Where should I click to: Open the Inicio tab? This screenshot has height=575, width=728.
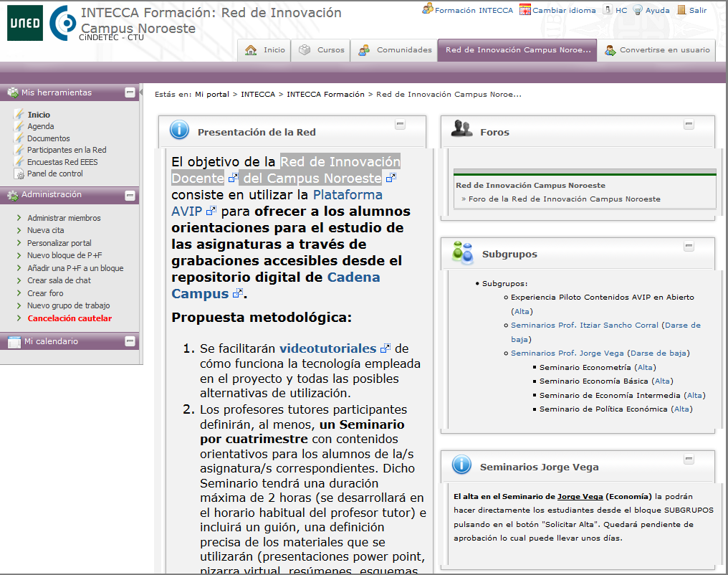tap(264, 50)
